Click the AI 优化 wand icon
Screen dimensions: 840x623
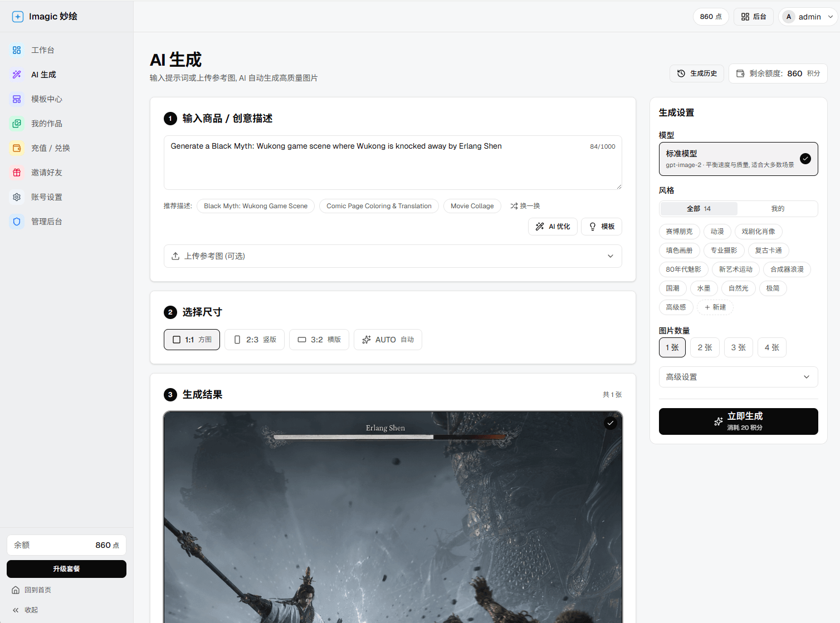(540, 227)
